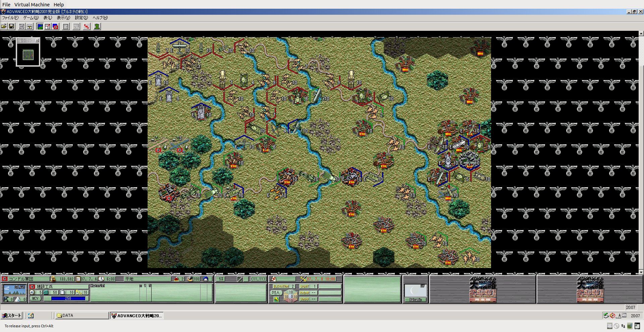Click the hard disk VM status icon
The width and height of the screenshot is (644, 332).
(610, 326)
